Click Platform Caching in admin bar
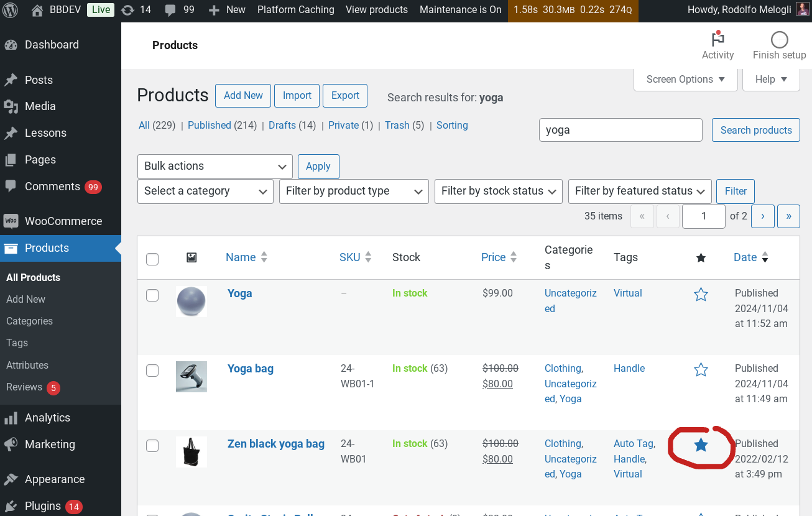Viewport: 812px width, 516px height. point(295,10)
